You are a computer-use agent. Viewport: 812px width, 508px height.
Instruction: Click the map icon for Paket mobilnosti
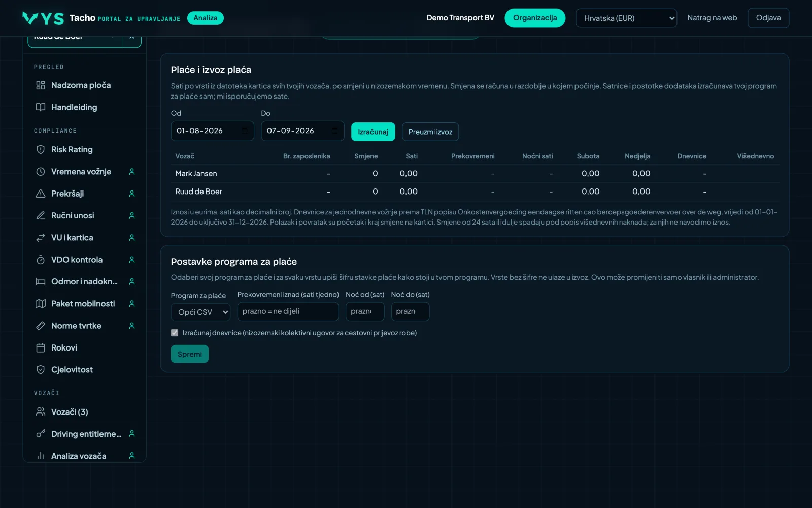click(x=41, y=304)
